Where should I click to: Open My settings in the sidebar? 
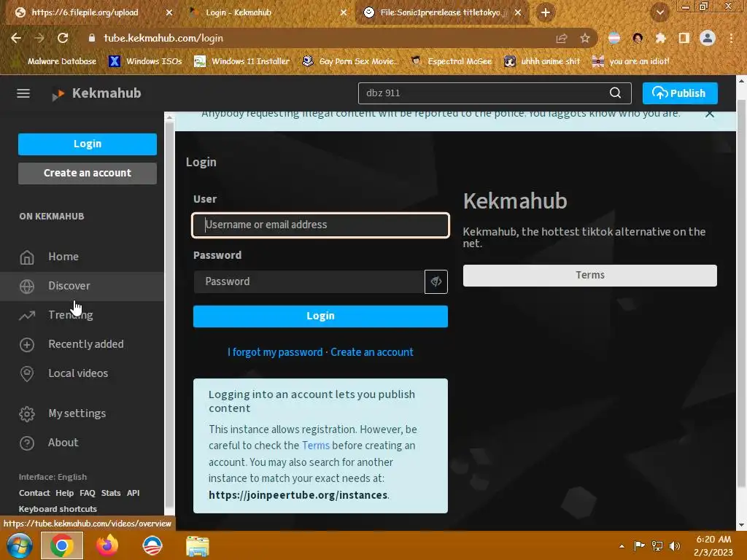pos(82,414)
